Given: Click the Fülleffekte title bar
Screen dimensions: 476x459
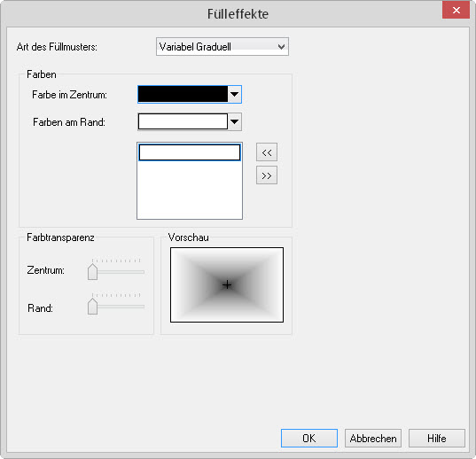Looking at the screenshot, I should pyautogui.click(x=238, y=14).
